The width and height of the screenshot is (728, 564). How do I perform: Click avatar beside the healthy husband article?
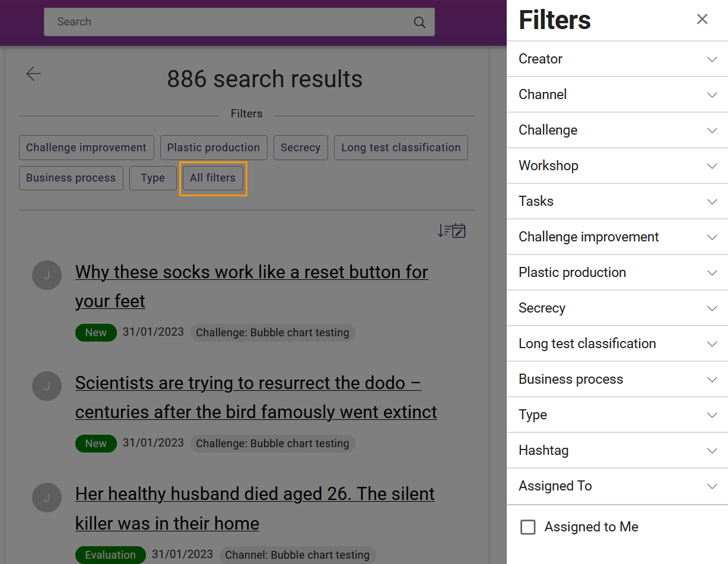pos(47,497)
